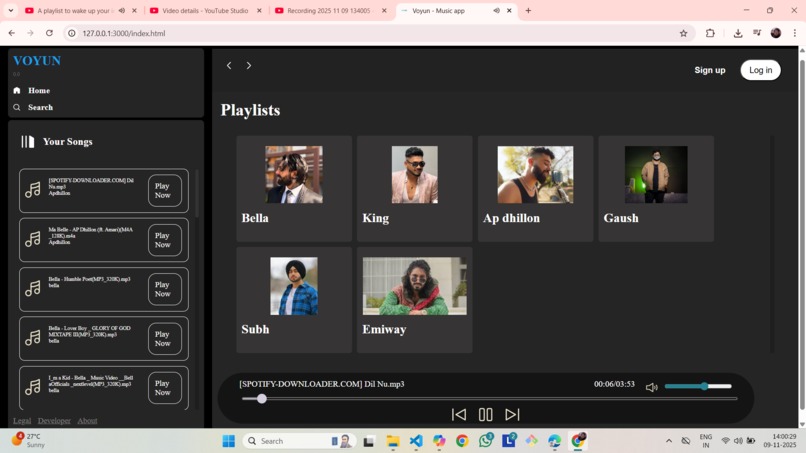Click music note icon beside Humble Poet song
Screen dimensions: 806x453
(33, 288)
